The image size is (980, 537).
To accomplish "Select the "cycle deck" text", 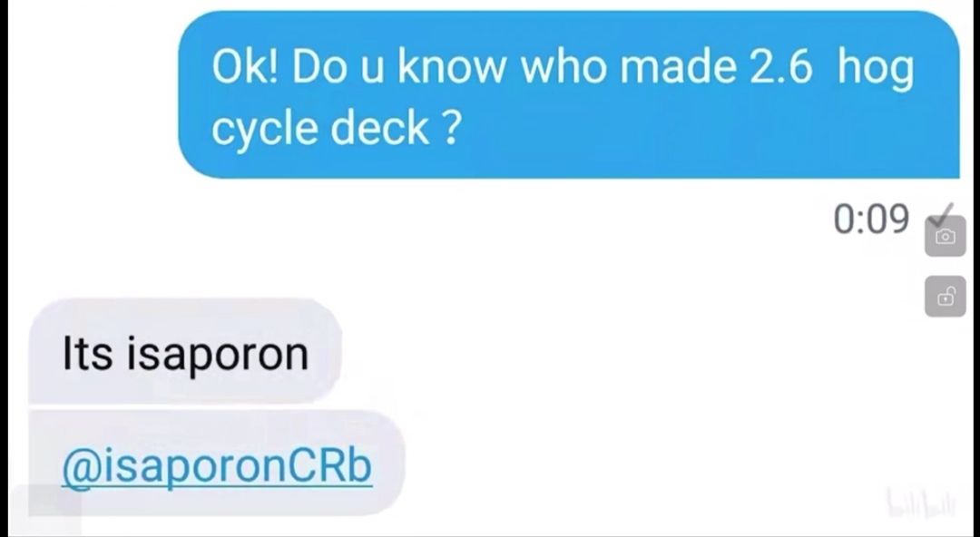I will click(320, 129).
